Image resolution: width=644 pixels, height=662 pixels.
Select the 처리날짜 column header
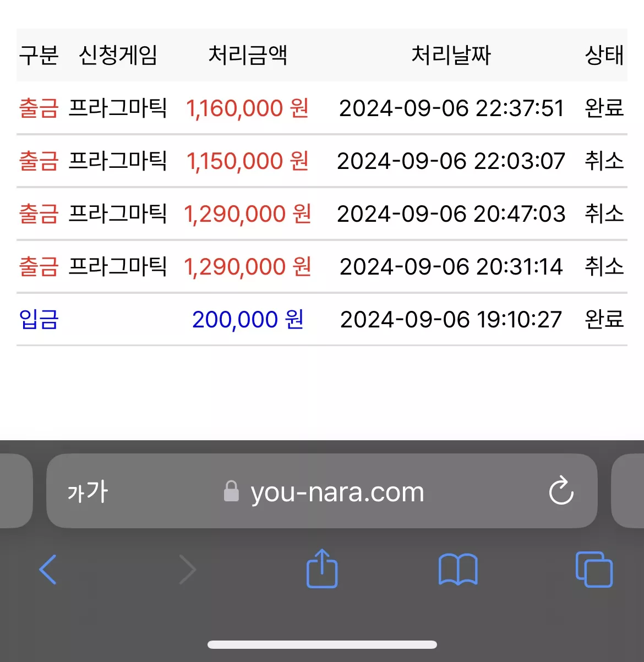tap(451, 55)
